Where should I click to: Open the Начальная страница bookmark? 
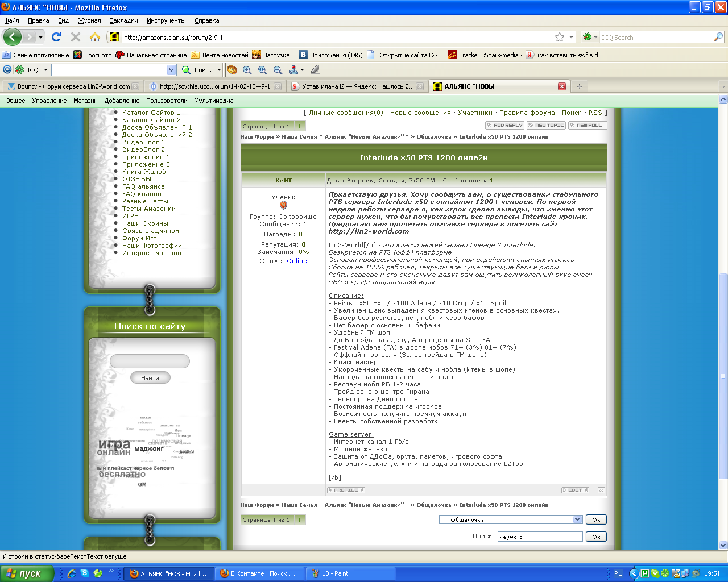[151, 55]
